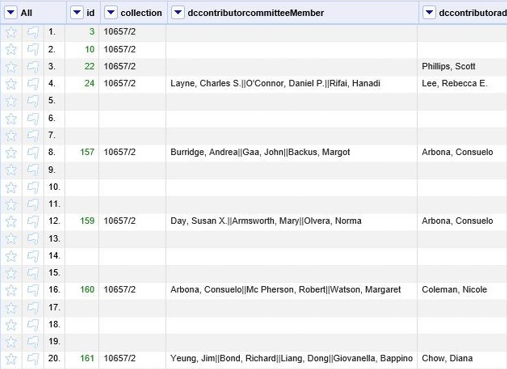
Task: Flag row 20
Action: pos(33,359)
